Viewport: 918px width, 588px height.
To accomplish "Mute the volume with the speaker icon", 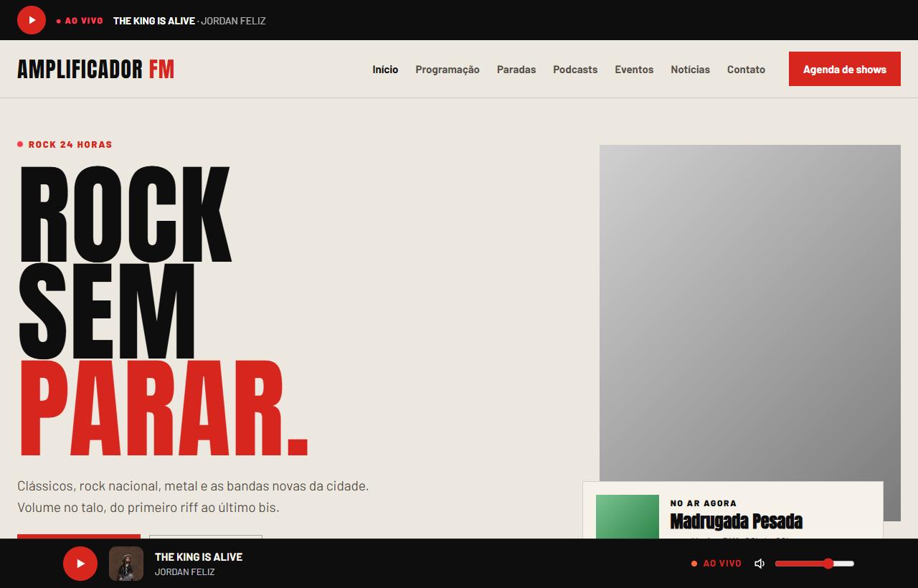I will pyautogui.click(x=760, y=564).
